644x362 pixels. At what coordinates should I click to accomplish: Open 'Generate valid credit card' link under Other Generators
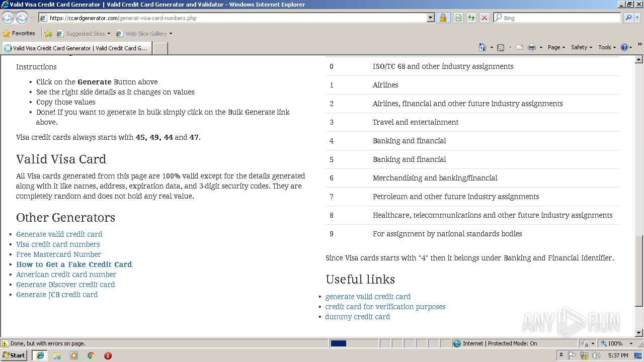59,234
